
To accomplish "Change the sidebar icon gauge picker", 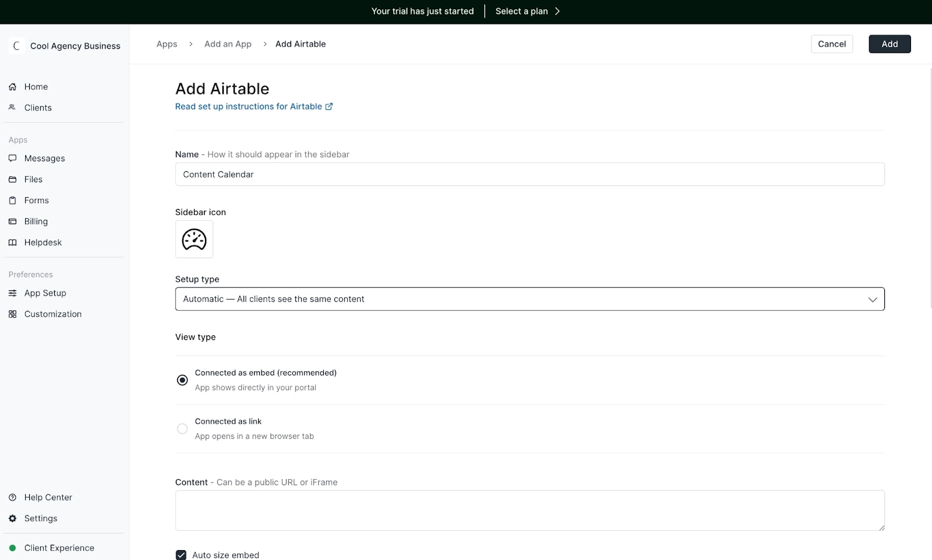I will [x=194, y=239].
